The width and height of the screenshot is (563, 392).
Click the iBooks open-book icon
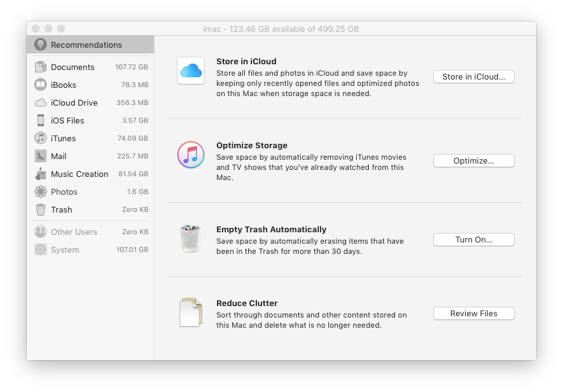tap(40, 85)
